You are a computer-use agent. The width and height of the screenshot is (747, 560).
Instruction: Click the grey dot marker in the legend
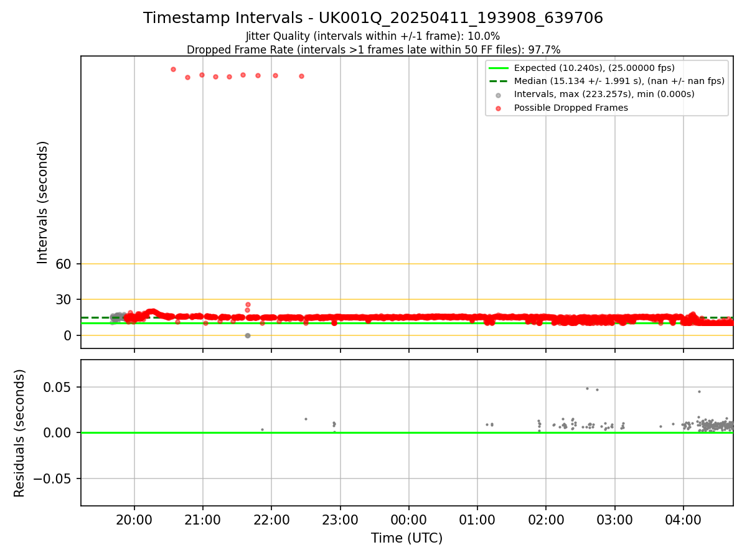pyautogui.click(x=499, y=95)
